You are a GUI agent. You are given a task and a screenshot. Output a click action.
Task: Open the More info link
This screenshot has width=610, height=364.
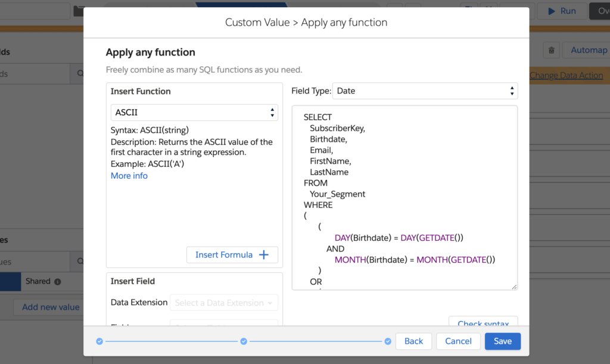click(x=129, y=176)
